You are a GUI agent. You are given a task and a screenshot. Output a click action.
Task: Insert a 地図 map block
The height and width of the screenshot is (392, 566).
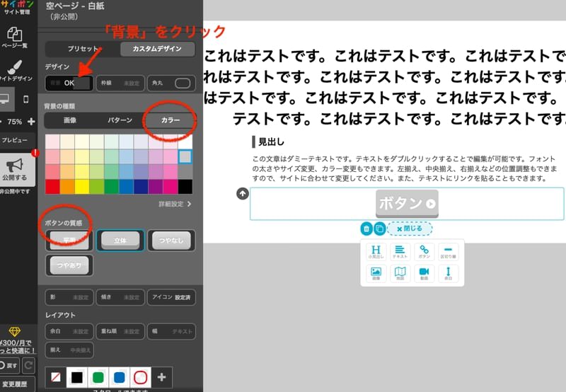[x=400, y=273]
